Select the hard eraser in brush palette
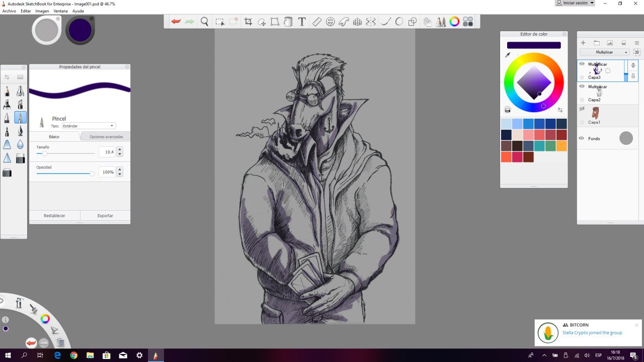 (x=20, y=158)
